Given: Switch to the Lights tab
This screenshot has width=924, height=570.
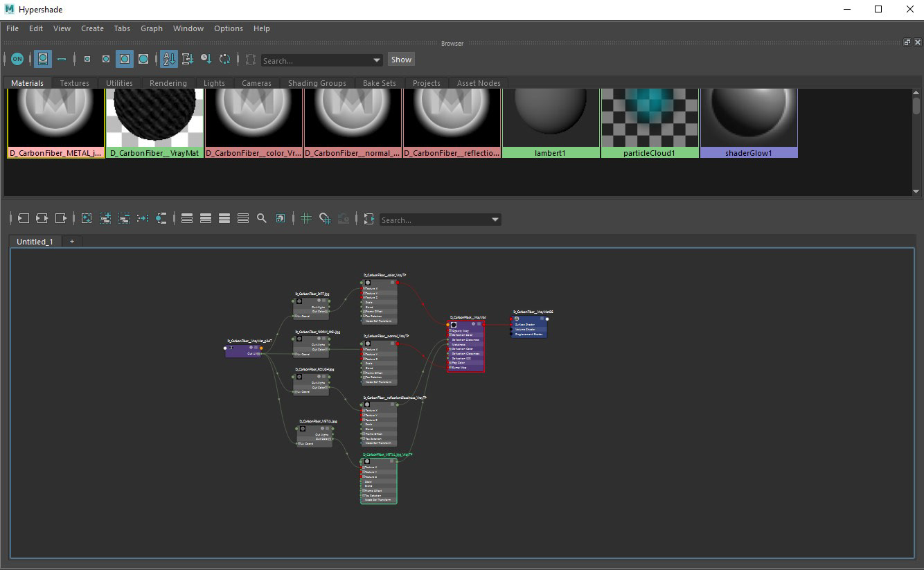Looking at the screenshot, I should [214, 83].
